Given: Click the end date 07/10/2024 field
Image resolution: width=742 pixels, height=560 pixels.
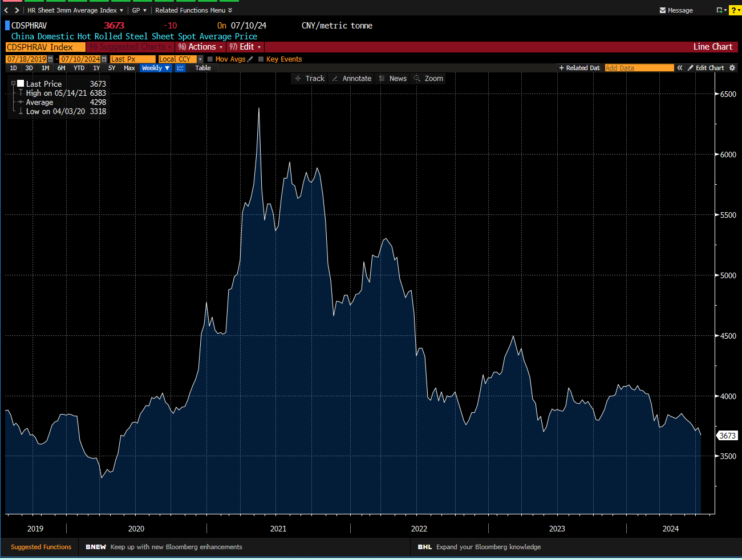Looking at the screenshot, I should (x=80, y=59).
